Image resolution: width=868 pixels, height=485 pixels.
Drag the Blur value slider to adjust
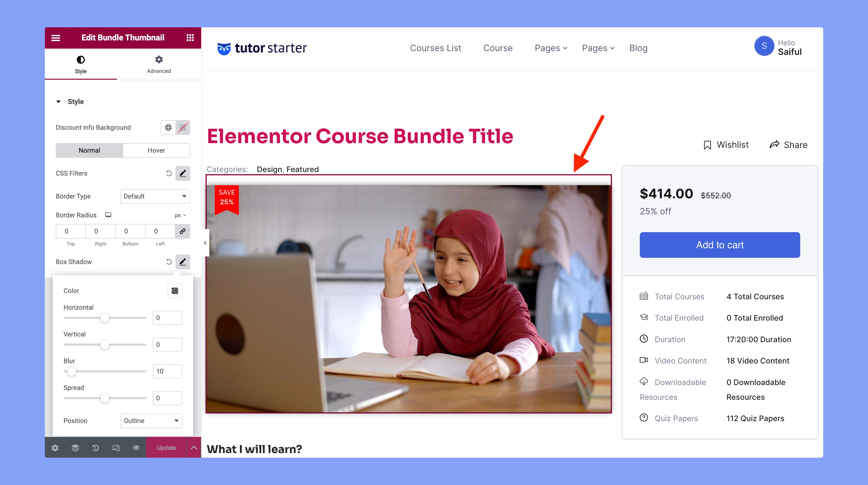(x=72, y=371)
